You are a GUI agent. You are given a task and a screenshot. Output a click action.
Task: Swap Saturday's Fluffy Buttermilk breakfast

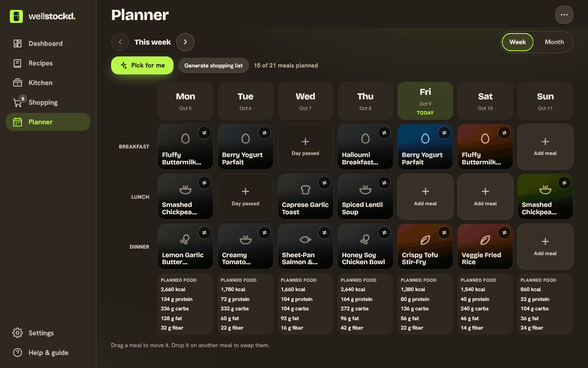pyautogui.click(x=504, y=133)
